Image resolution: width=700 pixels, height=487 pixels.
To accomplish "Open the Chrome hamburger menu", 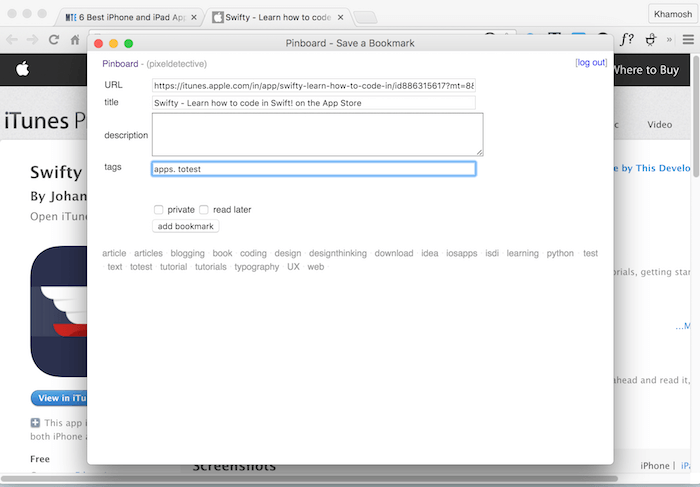I will pyautogui.click(x=688, y=40).
